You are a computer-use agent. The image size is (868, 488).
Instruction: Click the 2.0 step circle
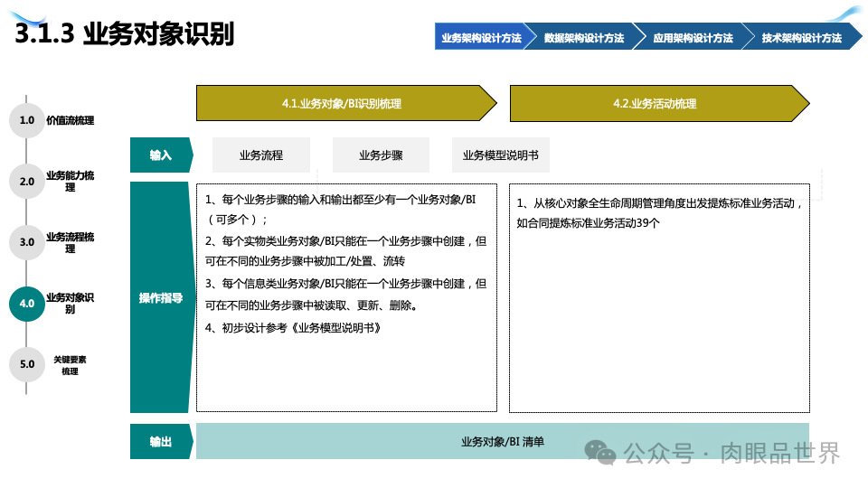tap(26, 181)
